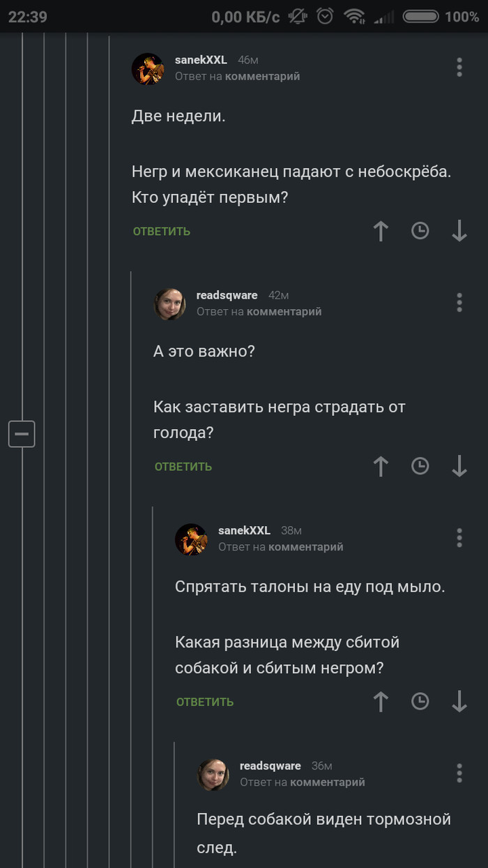Viewport: 488px width, 868px height.
Task: Open parent "комментарий" link on readsqware's 36м reply
Action: (327, 782)
